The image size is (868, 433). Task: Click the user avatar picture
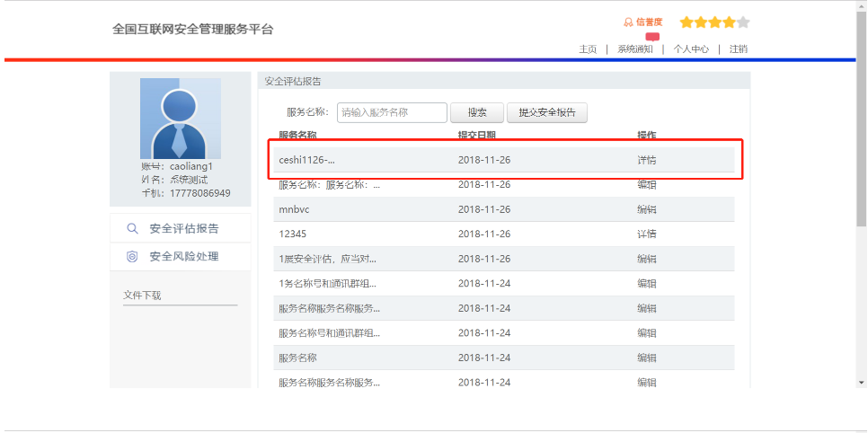181,119
